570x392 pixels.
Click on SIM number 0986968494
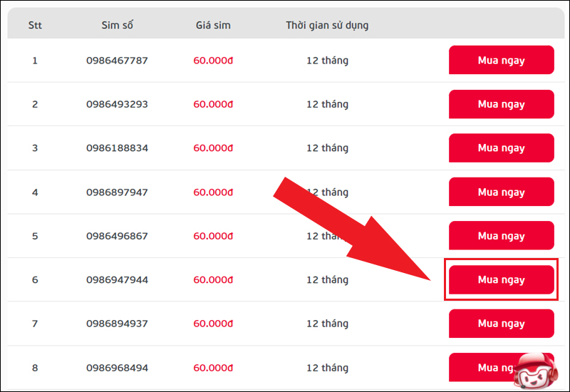point(117,368)
